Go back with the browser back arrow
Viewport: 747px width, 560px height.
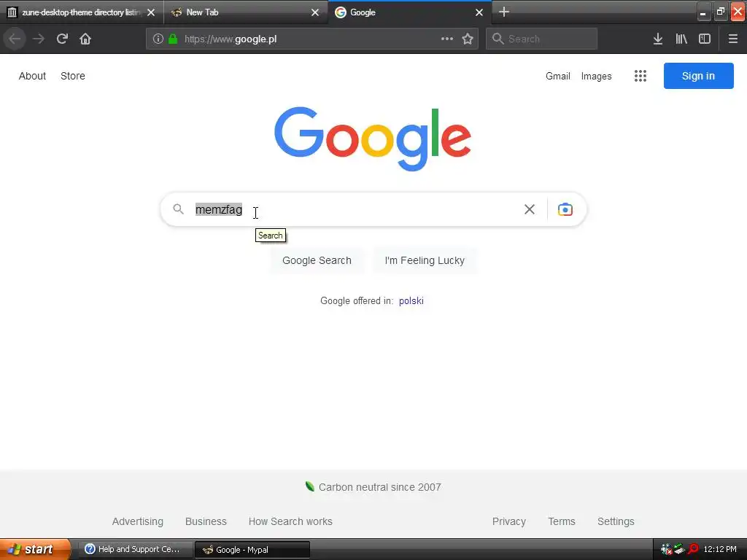click(15, 39)
